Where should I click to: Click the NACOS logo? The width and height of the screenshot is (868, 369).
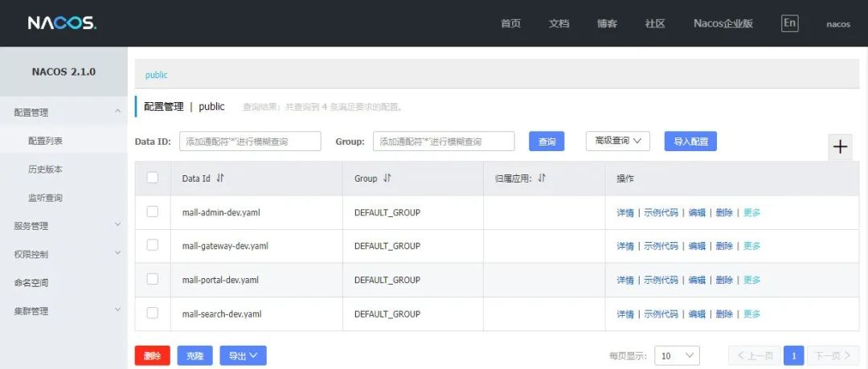(62, 23)
